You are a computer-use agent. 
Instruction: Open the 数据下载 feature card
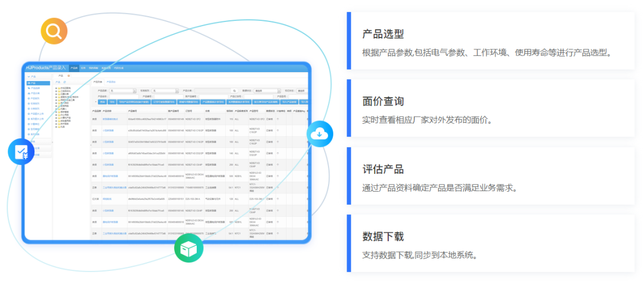point(491,244)
